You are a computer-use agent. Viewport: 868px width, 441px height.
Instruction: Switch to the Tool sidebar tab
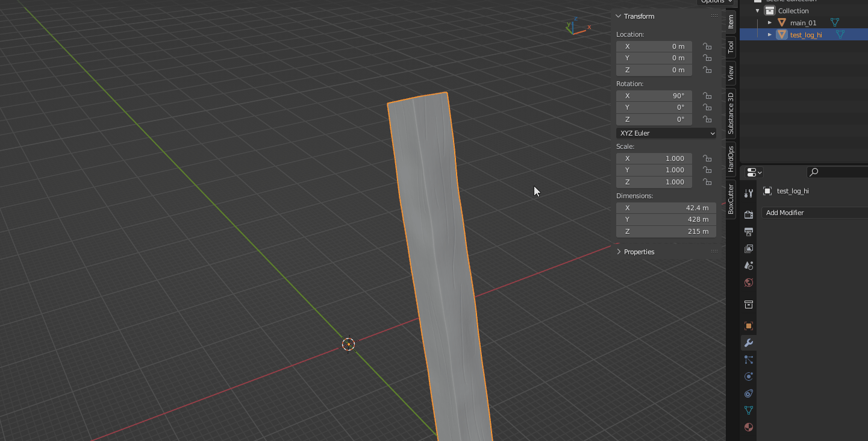(x=731, y=47)
